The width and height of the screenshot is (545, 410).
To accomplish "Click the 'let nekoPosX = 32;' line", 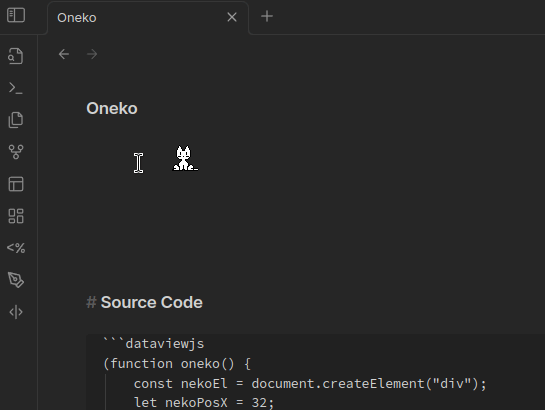I will 204,403.
